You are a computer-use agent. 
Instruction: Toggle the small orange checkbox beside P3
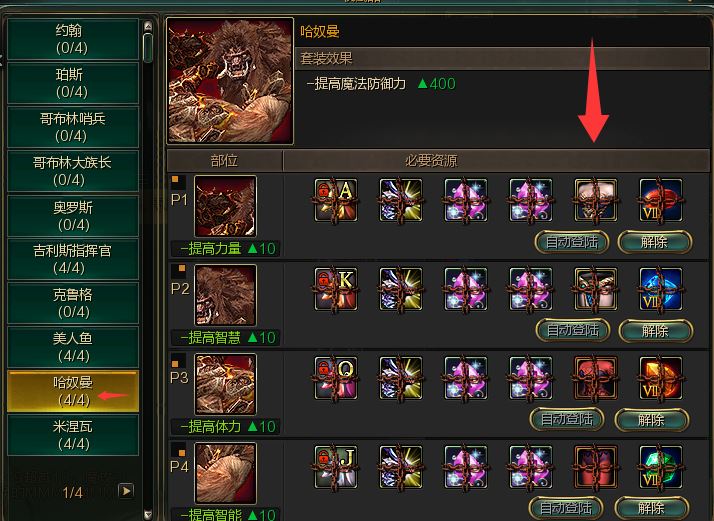click(x=175, y=364)
